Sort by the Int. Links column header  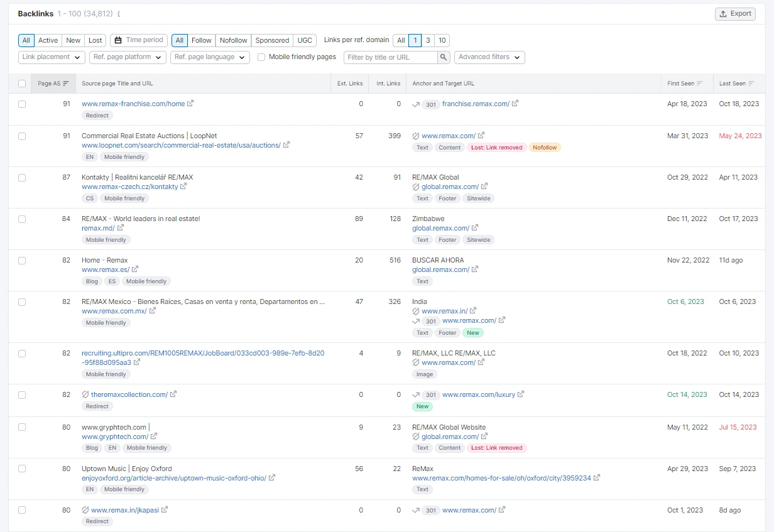pyautogui.click(x=388, y=84)
